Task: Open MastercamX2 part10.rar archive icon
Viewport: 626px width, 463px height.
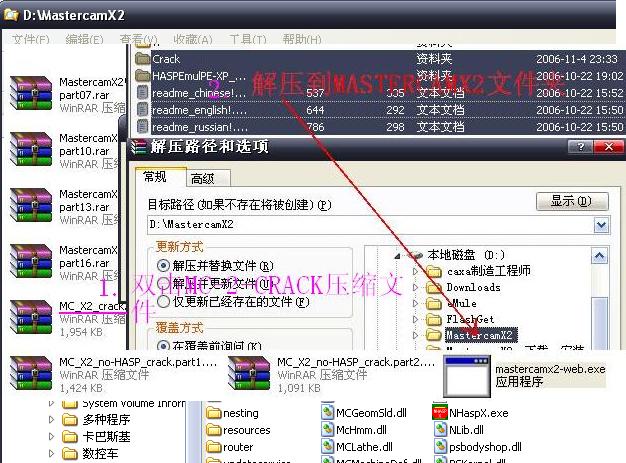Action: point(31,149)
